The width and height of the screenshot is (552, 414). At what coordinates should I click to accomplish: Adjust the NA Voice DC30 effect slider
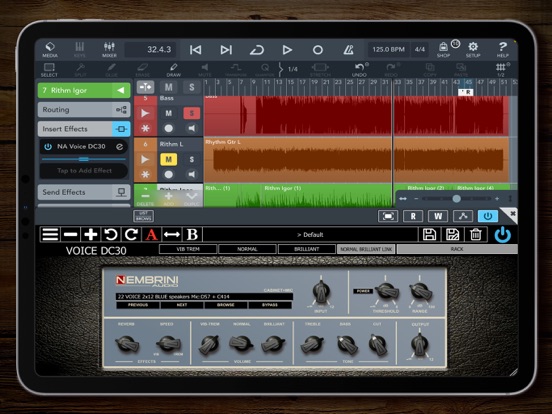pyautogui.click(x=84, y=159)
